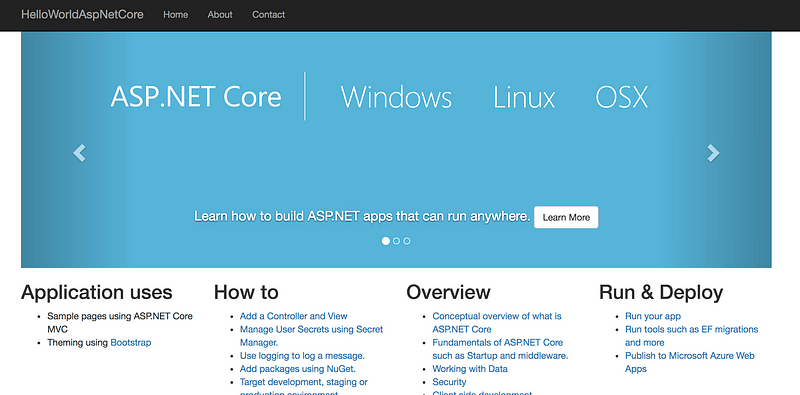Open the Home nav item
The height and width of the screenshot is (395, 800).
click(176, 15)
